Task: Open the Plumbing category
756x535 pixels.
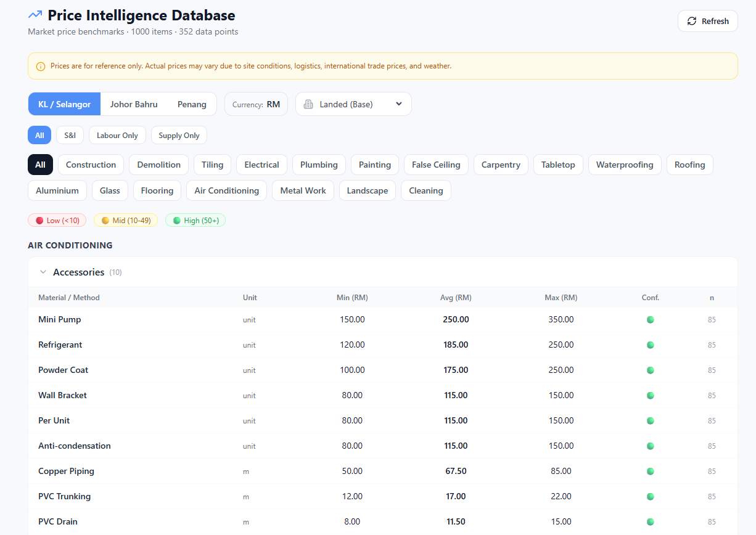Action: coord(319,165)
